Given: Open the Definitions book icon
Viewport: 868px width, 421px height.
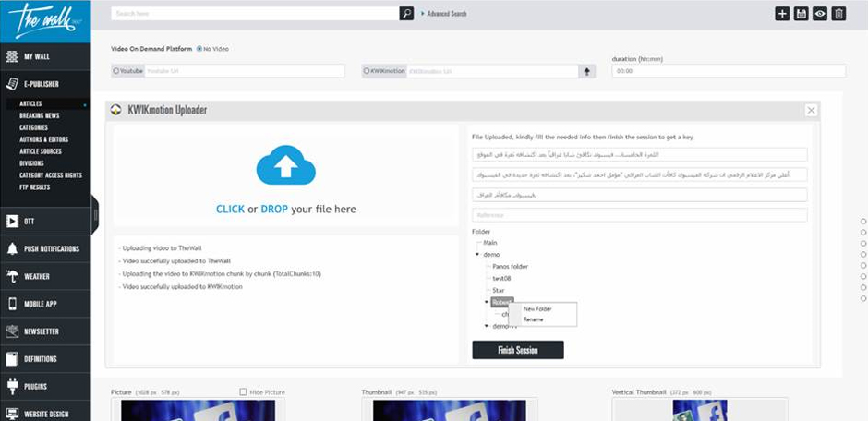Looking at the screenshot, I should coord(12,359).
